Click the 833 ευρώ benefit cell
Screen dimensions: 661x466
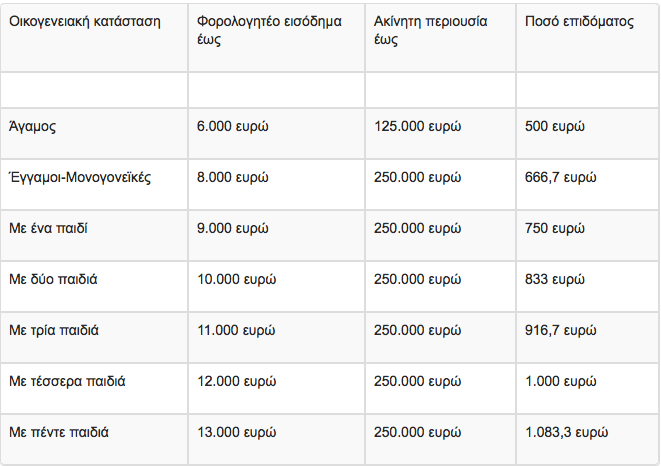[588, 286]
